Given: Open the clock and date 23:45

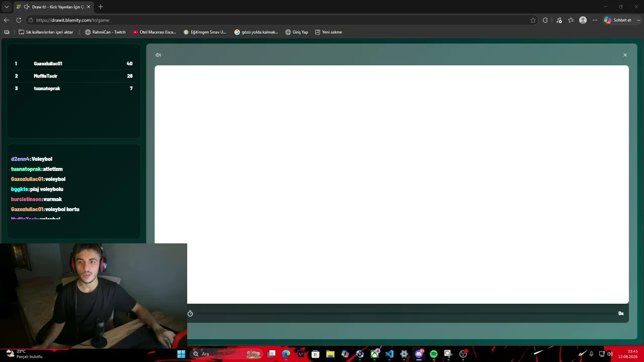Looking at the screenshot, I should point(628,354).
